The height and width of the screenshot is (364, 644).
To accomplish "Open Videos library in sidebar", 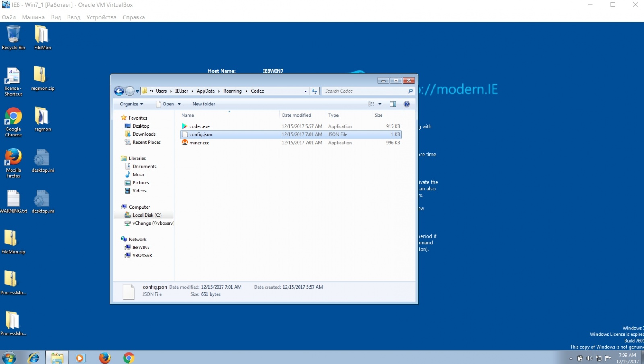I will tap(140, 190).
